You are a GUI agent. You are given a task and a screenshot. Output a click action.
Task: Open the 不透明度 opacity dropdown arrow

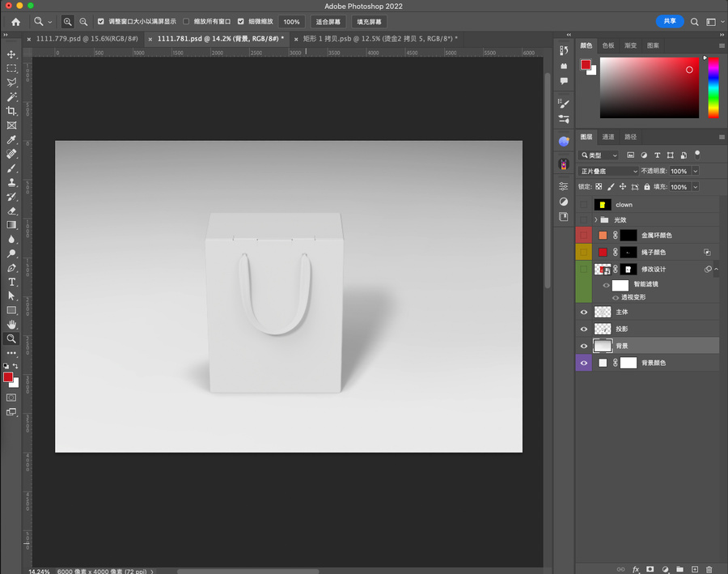(x=696, y=171)
